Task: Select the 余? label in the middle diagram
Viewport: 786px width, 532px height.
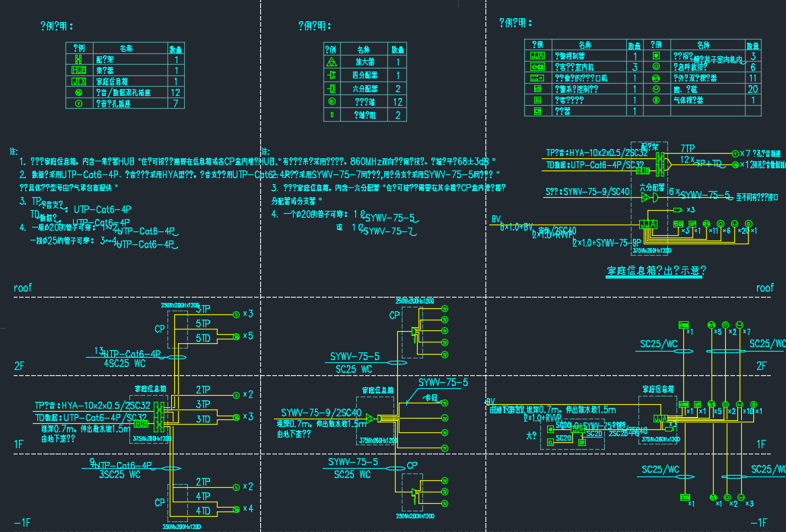Action: (x=431, y=398)
